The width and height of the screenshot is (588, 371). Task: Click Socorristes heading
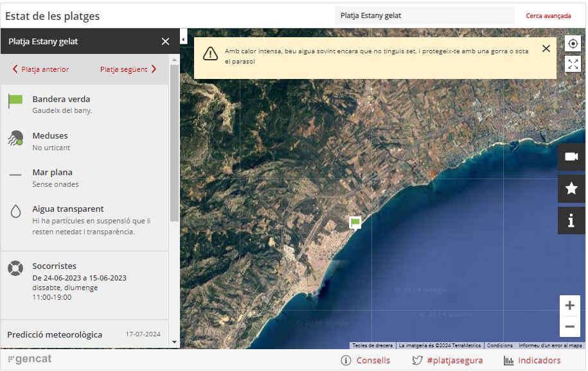pyautogui.click(x=54, y=266)
